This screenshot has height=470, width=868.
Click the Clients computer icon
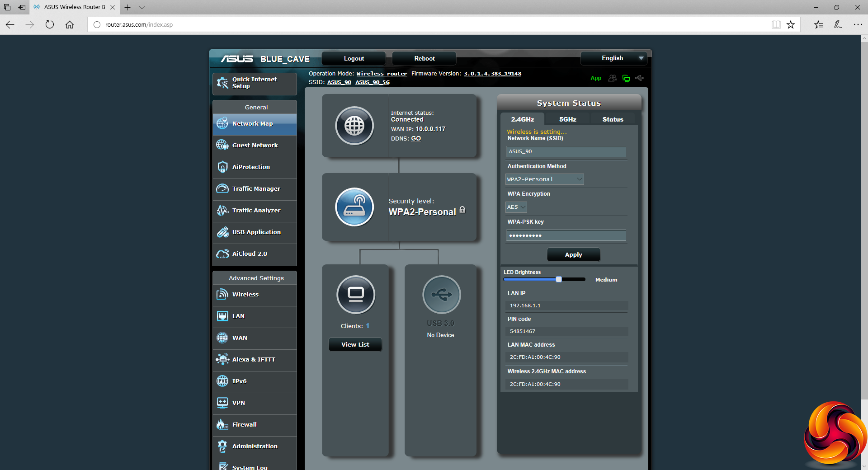click(x=356, y=295)
